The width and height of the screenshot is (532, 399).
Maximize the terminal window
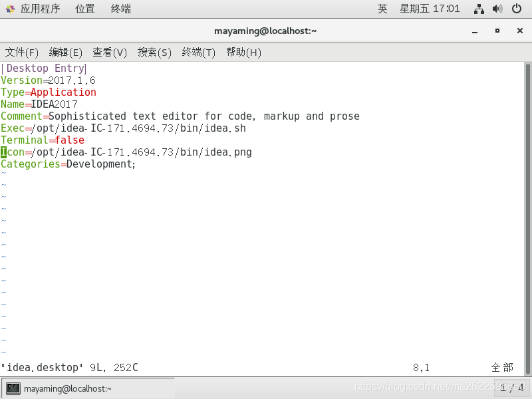(497, 31)
